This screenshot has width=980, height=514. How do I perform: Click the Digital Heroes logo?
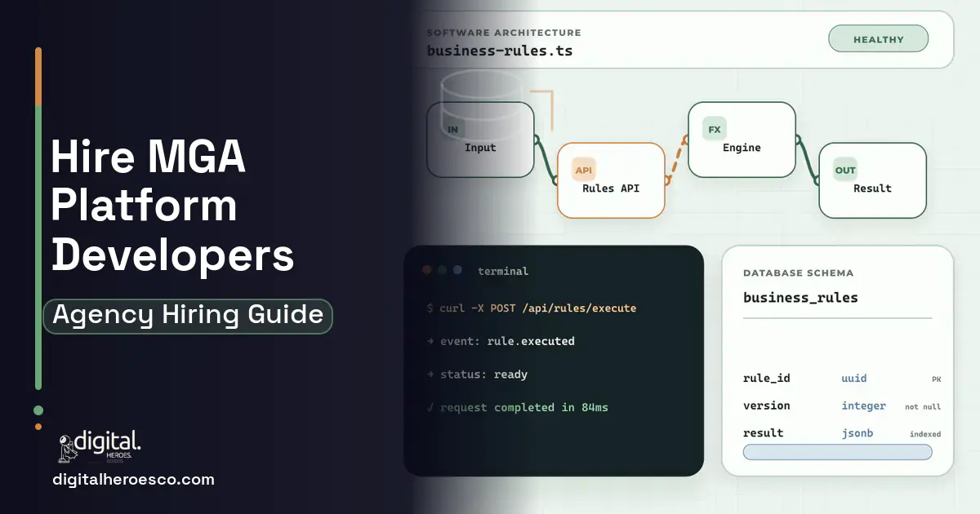(100, 446)
